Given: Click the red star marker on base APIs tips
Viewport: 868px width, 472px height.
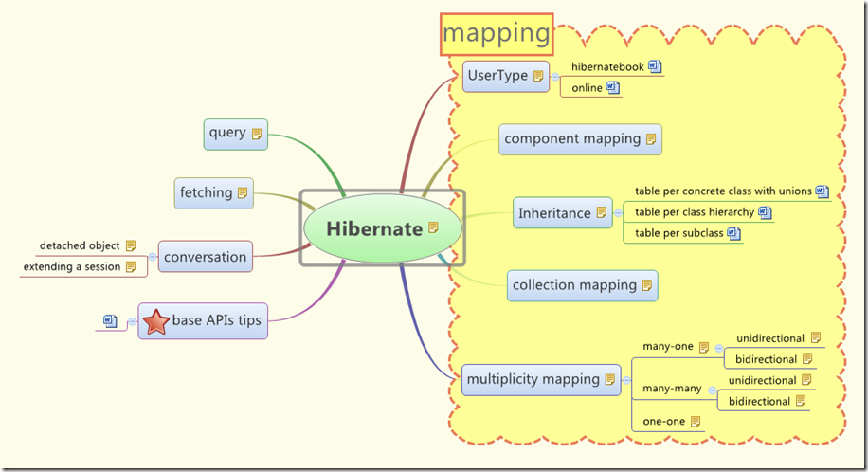Looking at the screenshot, I should pyautogui.click(x=155, y=321).
